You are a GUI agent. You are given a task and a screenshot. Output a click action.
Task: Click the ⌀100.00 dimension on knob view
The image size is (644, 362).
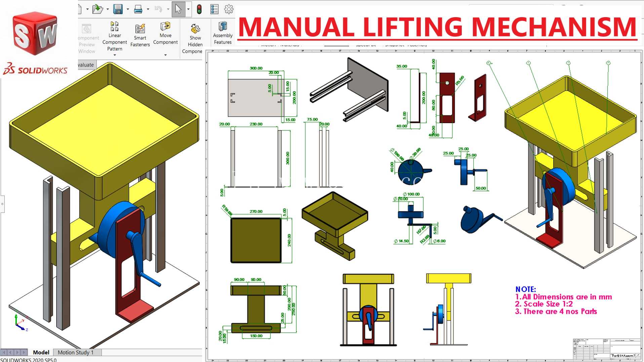coord(411,194)
